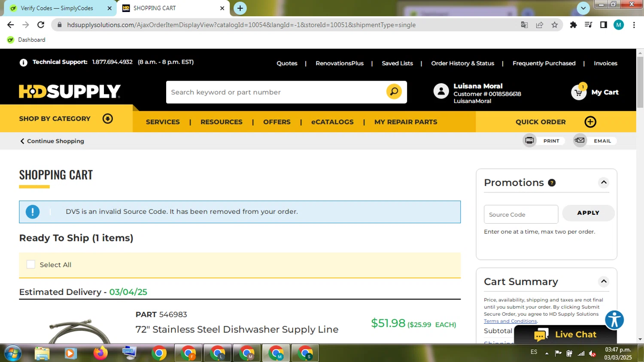Click the browser address bar URL

[241, 25]
